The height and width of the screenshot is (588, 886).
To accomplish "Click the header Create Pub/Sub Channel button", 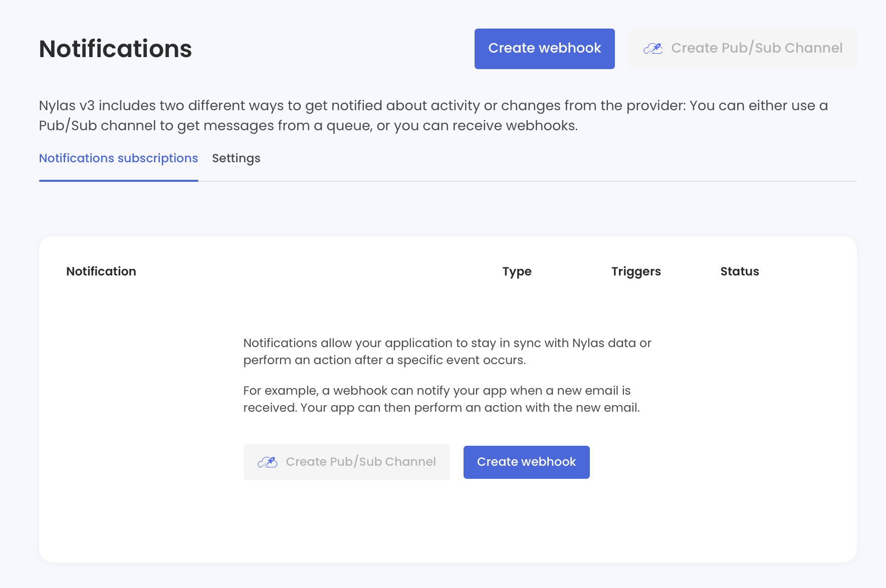I will [x=742, y=49].
